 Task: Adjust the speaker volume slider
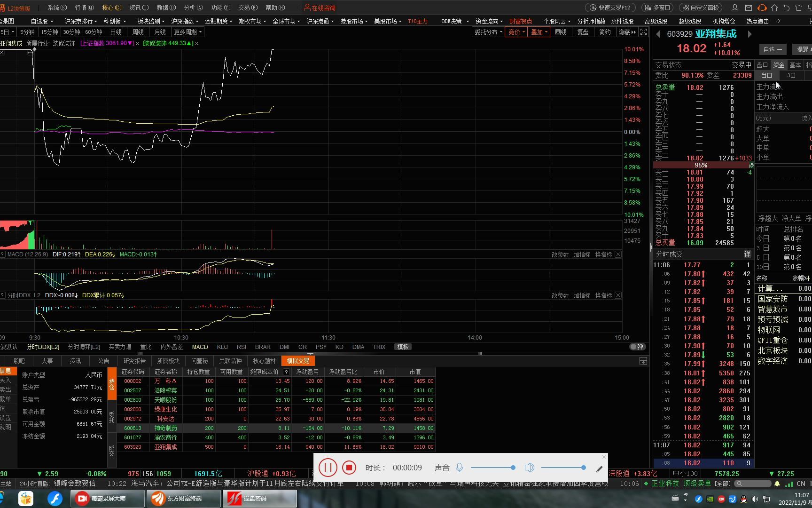(x=563, y=468)
